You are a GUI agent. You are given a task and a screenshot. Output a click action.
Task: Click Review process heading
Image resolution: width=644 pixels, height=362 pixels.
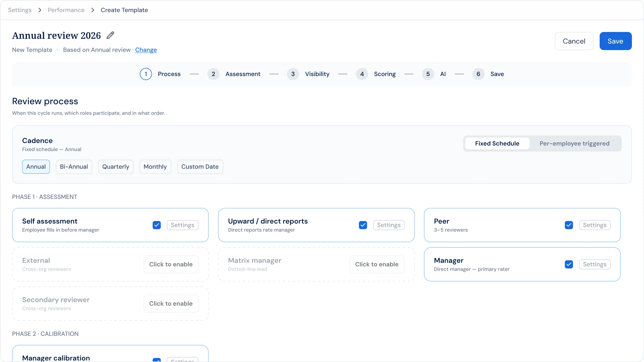pyautogui.click(x=45, y=101)
